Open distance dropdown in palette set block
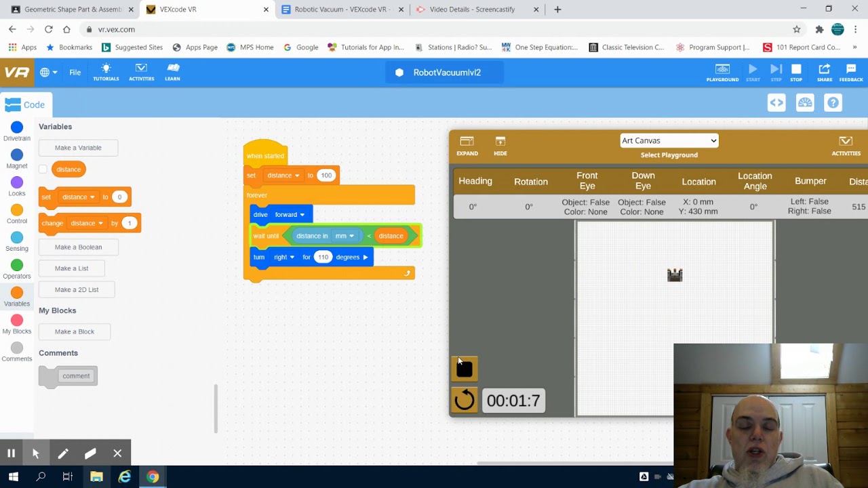The width and height of the screenshot is (868, 488). click(79, 197)
